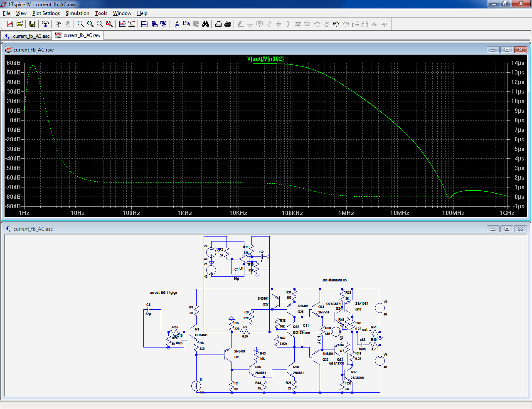Screen dimensions: 532x409
Task: Click the Redo arrow icon
Action: click(x=346, y=24)
